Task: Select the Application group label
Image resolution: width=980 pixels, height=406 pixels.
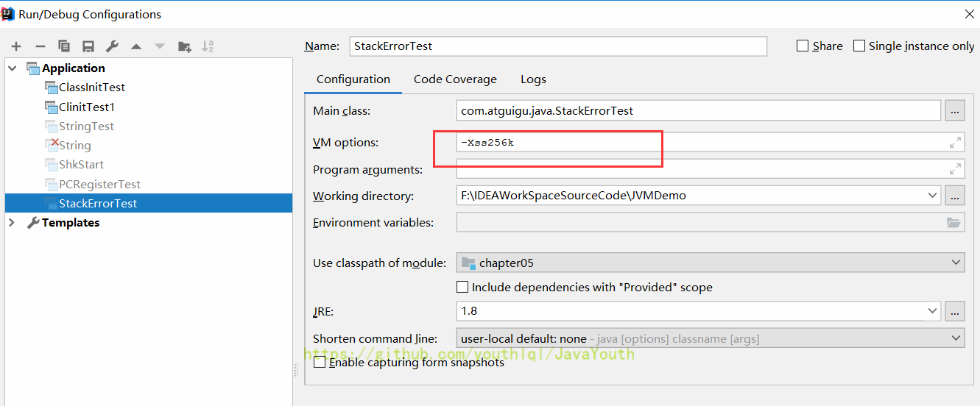Action: point(74,68)
